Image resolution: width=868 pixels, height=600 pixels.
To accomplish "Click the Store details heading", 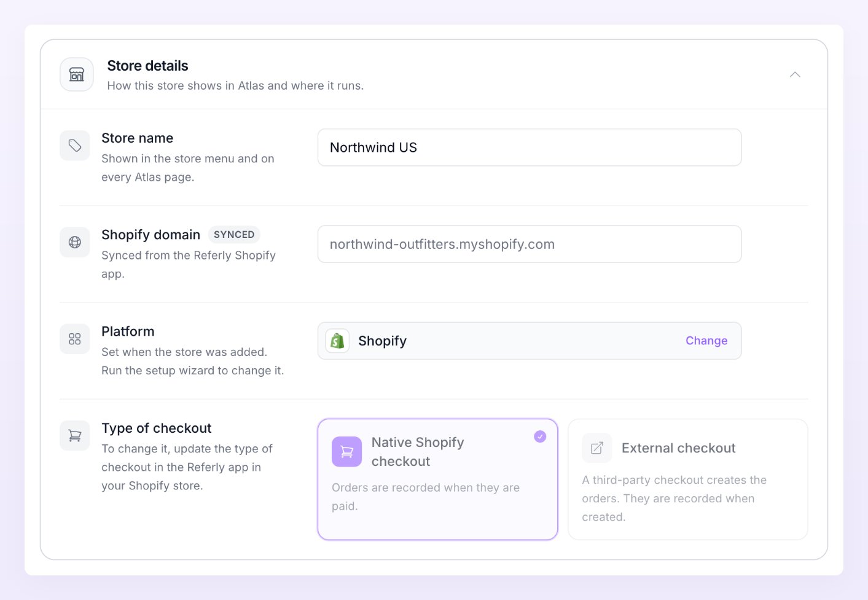I will [x=147, y=66].
